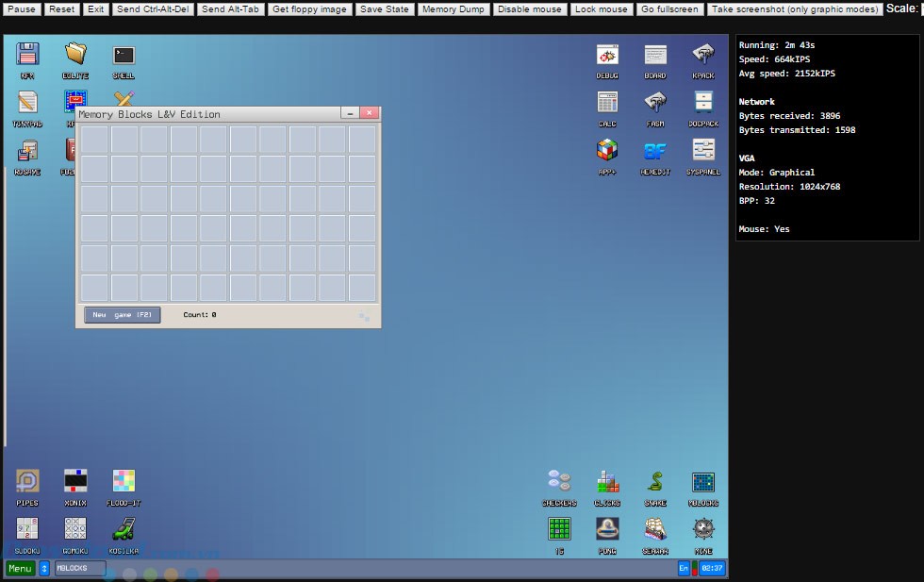Image resolution: width=924 pixels, height=582 pixels.
Task: Open the DOCPACK cabinet icon
Action: 703,103
